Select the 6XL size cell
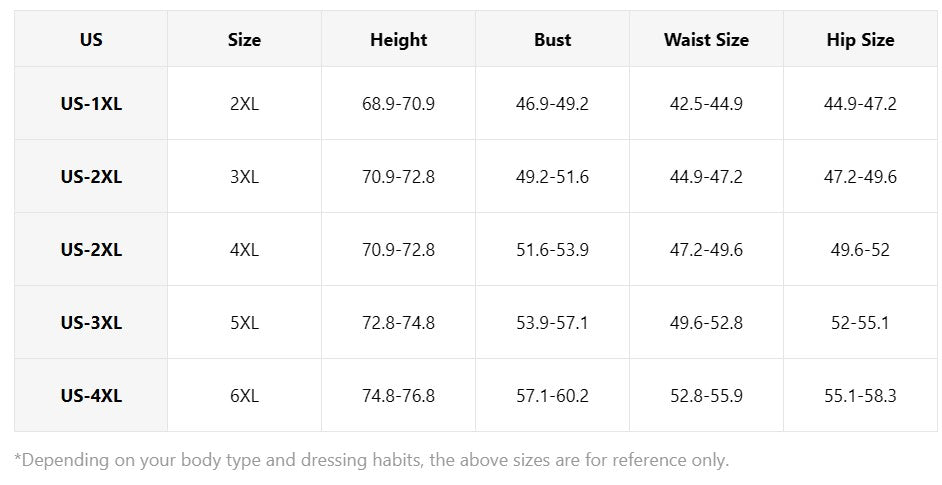942x485 pixels. [x=245, y=396]
